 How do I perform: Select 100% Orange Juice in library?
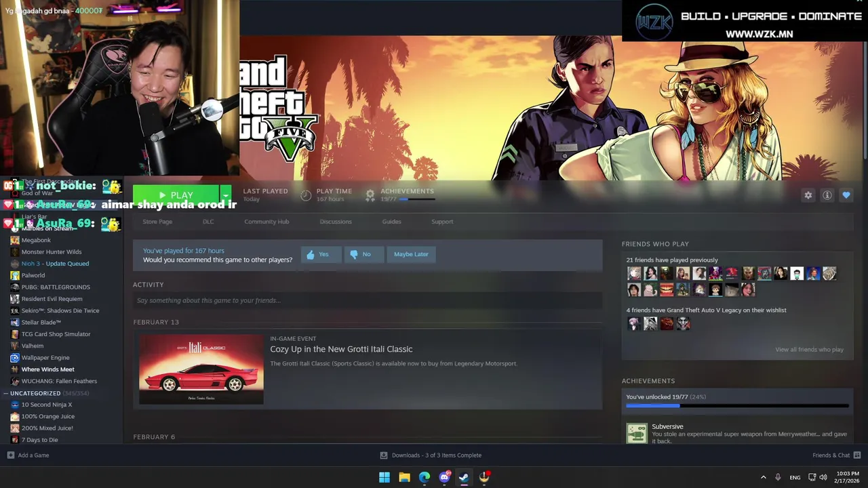47,416
